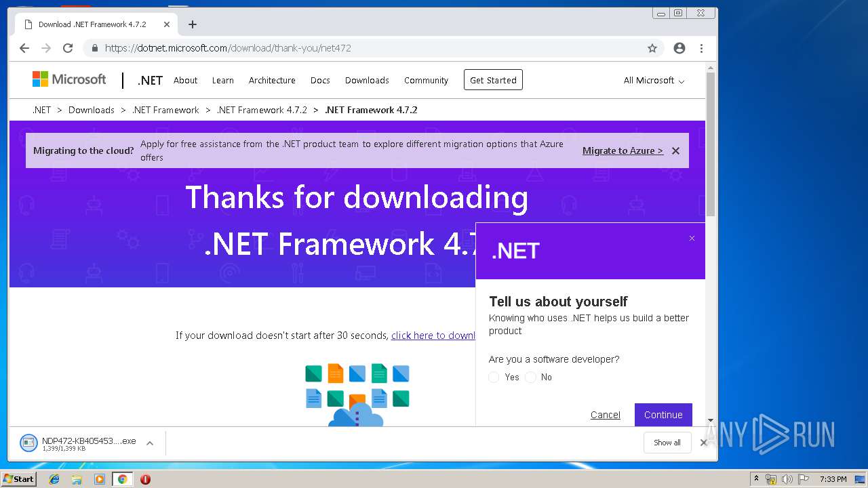The height and width of the screenshot is (488, 868).
Task: Open the Community menu item
Action: (x=426, y=80)
